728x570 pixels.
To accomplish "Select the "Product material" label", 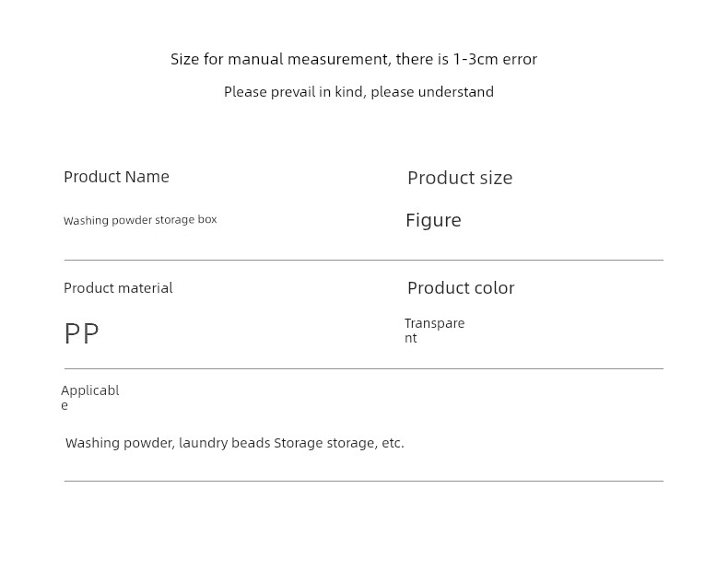I will 118,288.
